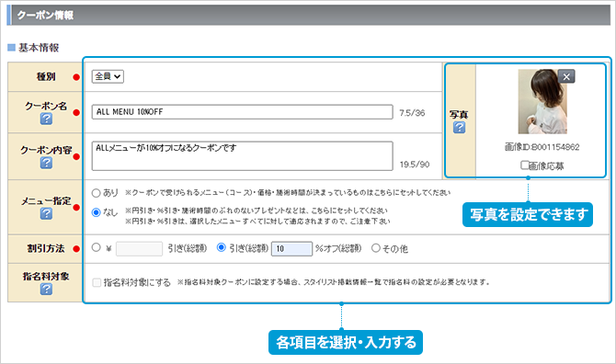Image resolution: width=616 pixels, height=364 pixels.
Task: Remove photo with the X button
Action: click(x=566, y=76)
